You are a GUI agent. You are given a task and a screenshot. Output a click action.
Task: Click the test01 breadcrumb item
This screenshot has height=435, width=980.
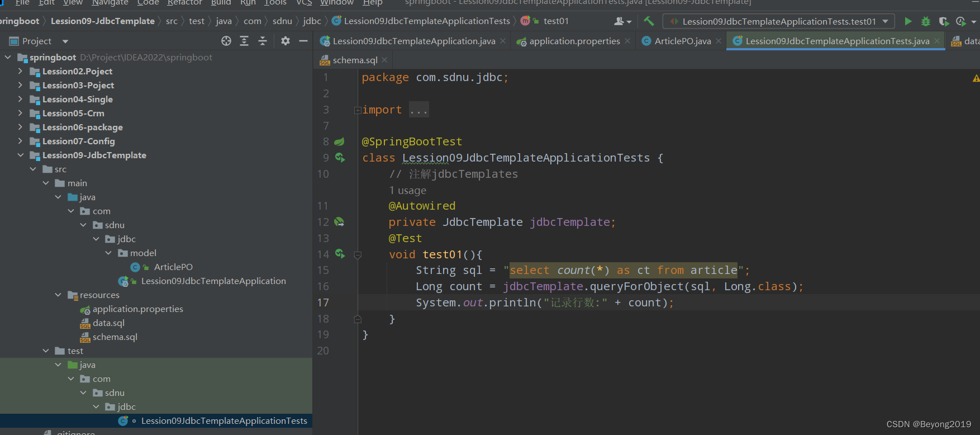click(x=556, y=21)
